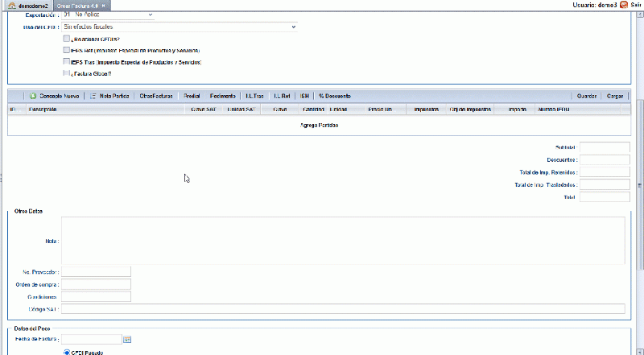Click the Total field
The image size is (644, 355).
[605, 196]
